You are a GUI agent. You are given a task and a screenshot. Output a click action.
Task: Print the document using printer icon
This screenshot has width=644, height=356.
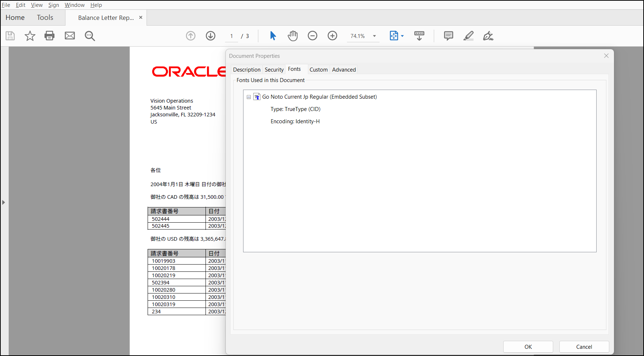50,36
